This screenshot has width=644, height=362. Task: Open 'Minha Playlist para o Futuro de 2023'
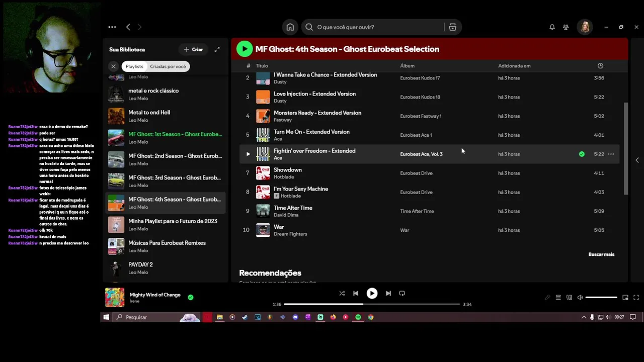[x=165, y=225]
